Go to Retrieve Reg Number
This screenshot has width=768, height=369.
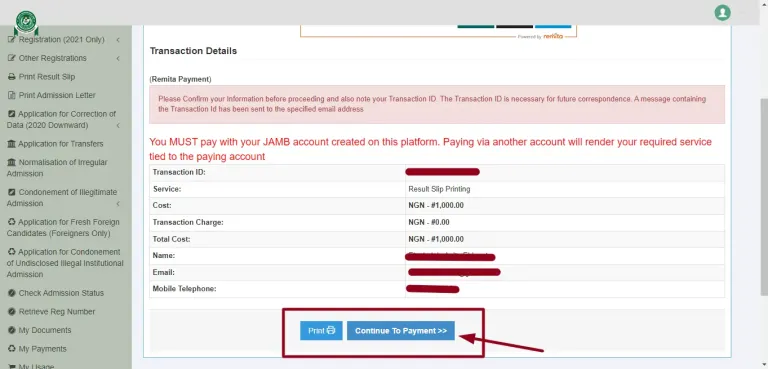pyautogui.click(x=57, y=312)
